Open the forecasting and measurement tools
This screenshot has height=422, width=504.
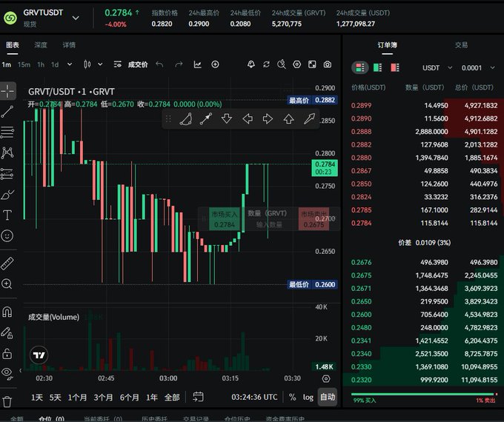click(7, 174)
